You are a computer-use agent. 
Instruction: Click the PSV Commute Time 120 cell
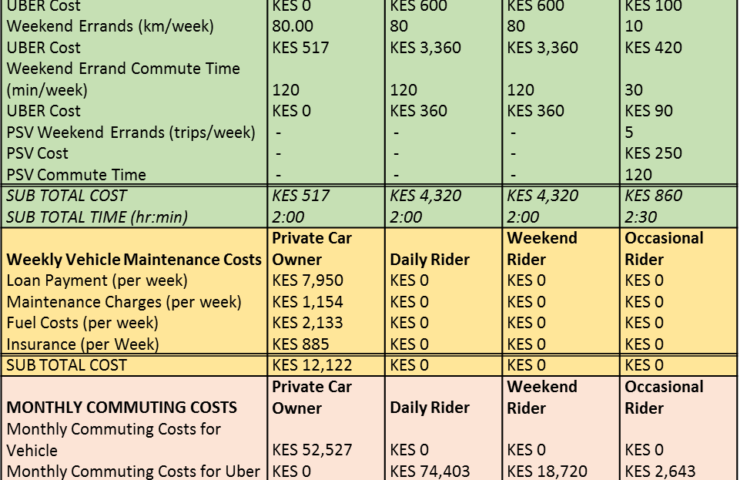[x=678, y=175]
